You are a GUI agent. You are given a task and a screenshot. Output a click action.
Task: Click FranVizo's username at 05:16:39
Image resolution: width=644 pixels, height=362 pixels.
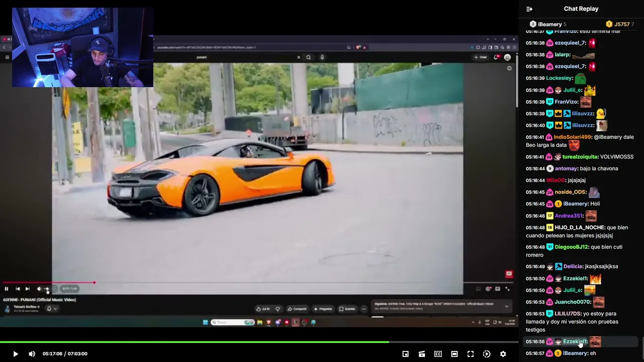coord(566,102)
